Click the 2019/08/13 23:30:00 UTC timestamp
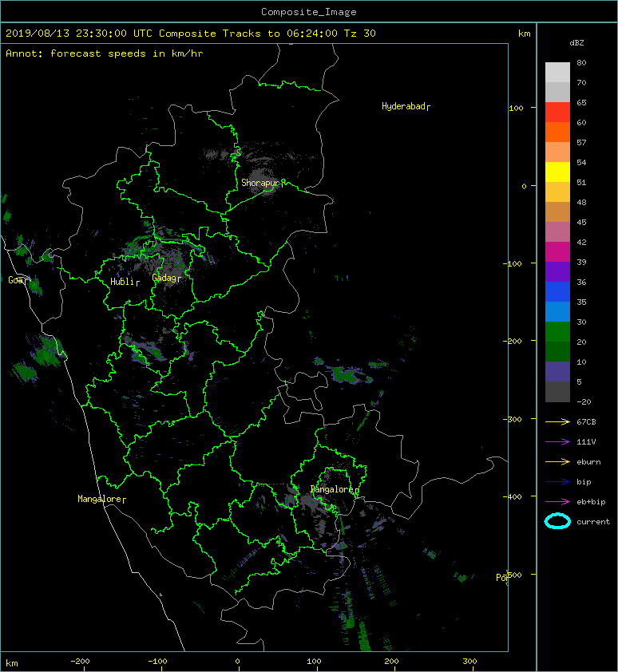 click(x=79, y=34)
